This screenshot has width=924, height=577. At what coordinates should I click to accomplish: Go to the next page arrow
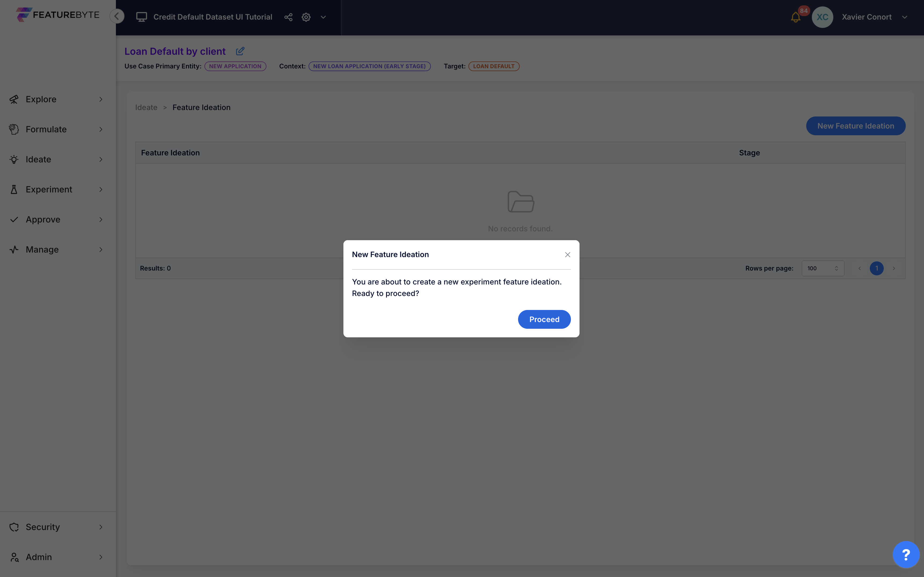(x=894, y=268)
